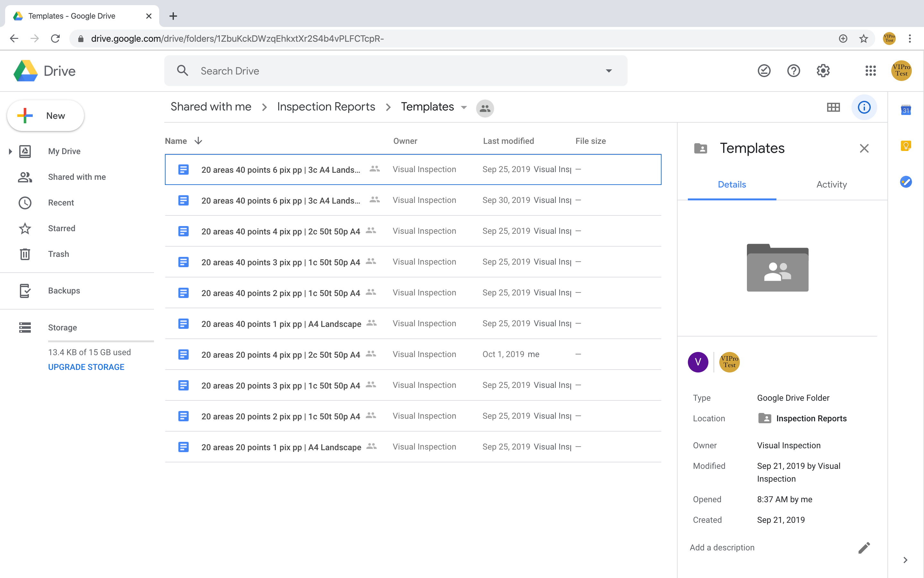
Task: Open Backups in sidebar
Action: coord(64,291)
